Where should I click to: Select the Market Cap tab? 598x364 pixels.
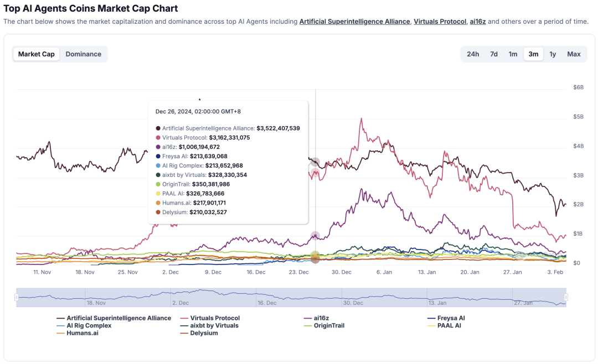(37, 54)
